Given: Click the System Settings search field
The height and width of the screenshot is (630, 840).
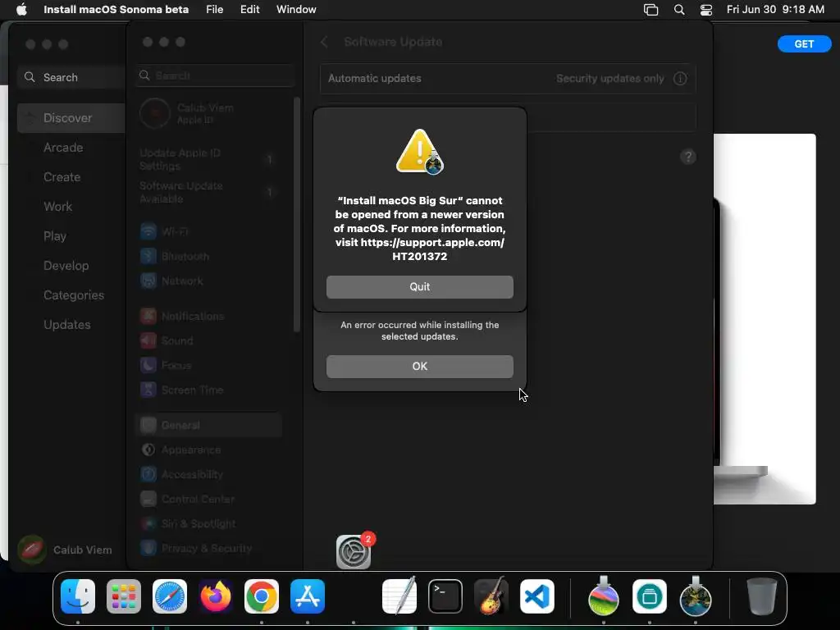Looking at the screenshot, I should 214,75.
